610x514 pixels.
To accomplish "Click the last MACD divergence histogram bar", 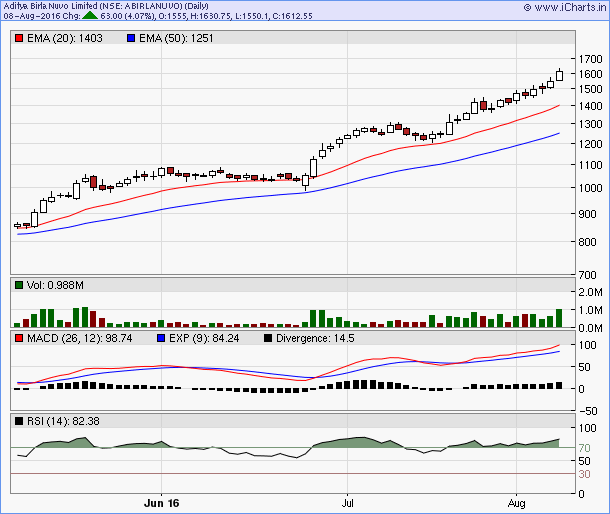I will [559, 386].
